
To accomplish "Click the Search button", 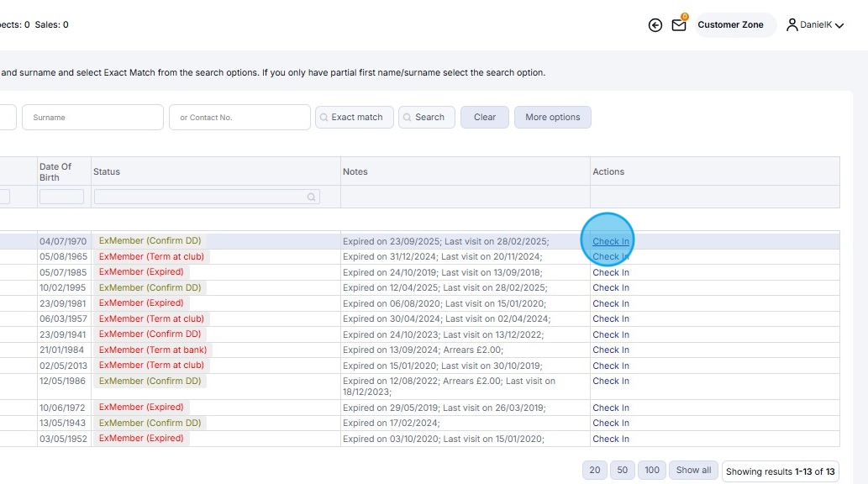I will tap(426, 118).
